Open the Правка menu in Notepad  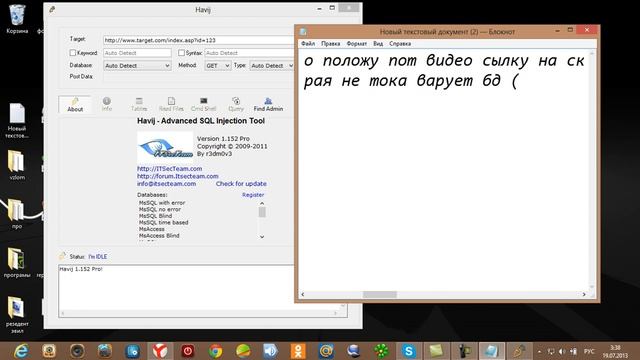331,44
